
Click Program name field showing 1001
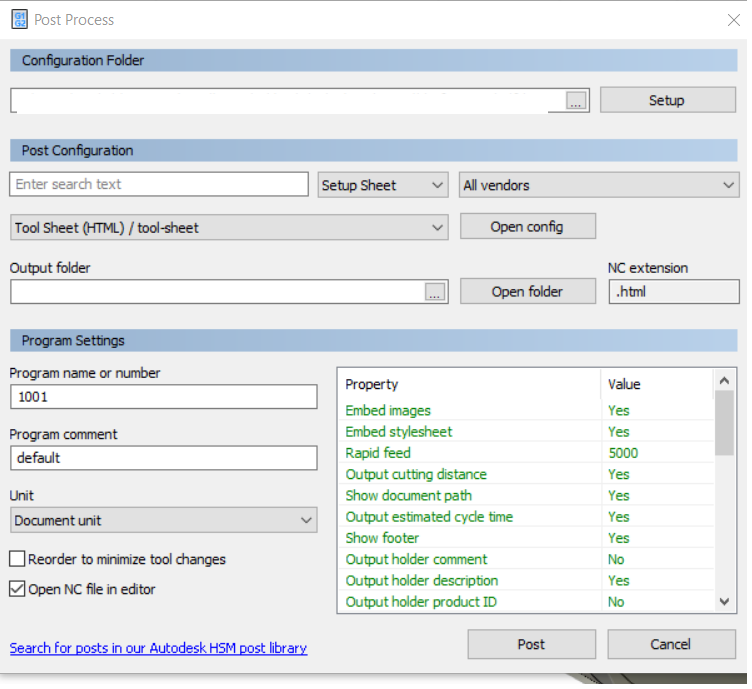point(164,397)
